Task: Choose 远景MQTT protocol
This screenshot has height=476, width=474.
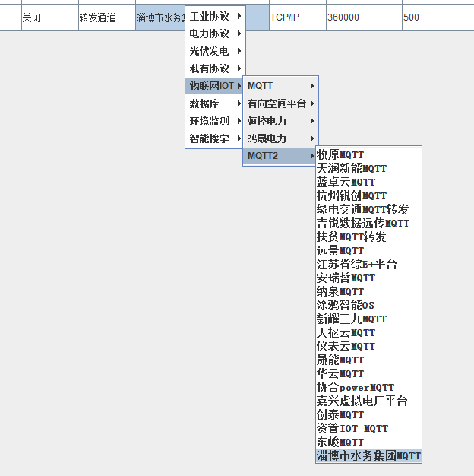Action: (x=368, y=250)
